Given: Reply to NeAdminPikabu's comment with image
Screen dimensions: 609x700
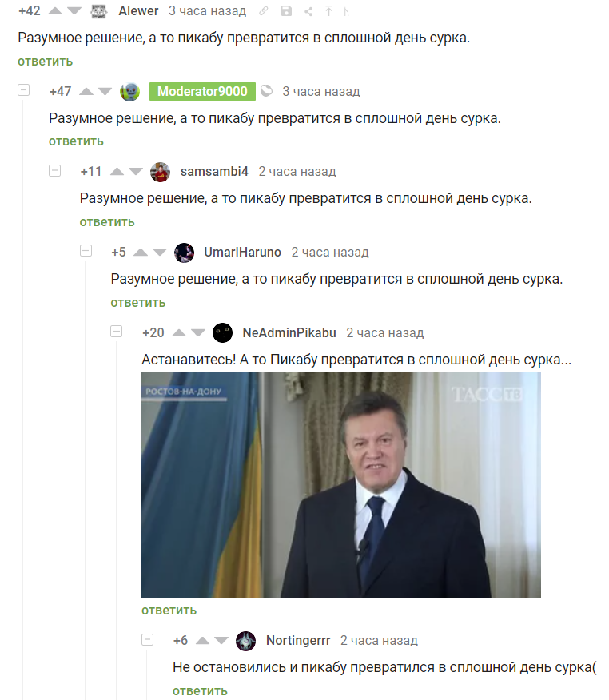Looking at the screenshot, I should pyautogui.click(x=169, y=611).
